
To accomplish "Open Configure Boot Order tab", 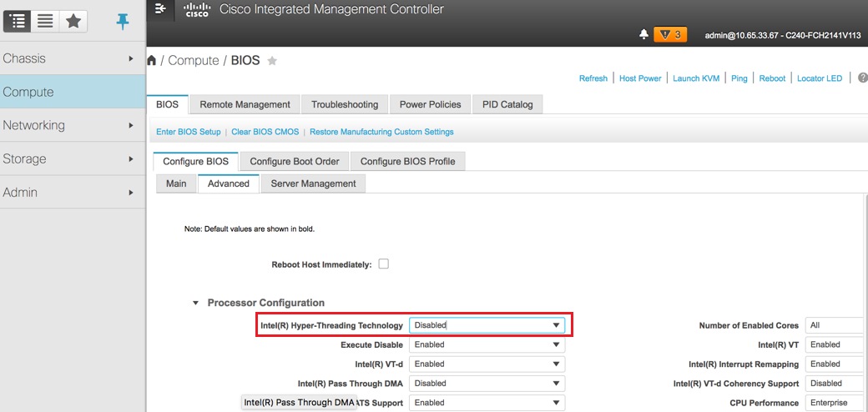I will coord(294,162).
